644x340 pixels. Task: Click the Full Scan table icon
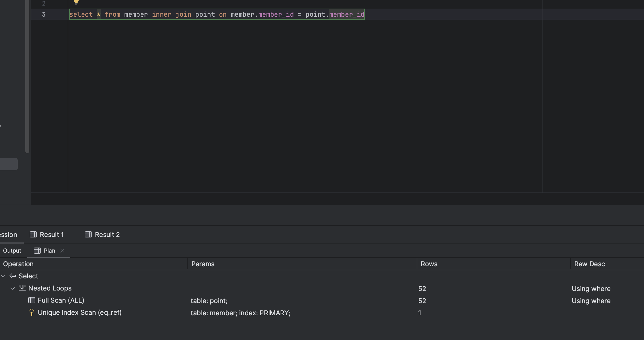32,300
